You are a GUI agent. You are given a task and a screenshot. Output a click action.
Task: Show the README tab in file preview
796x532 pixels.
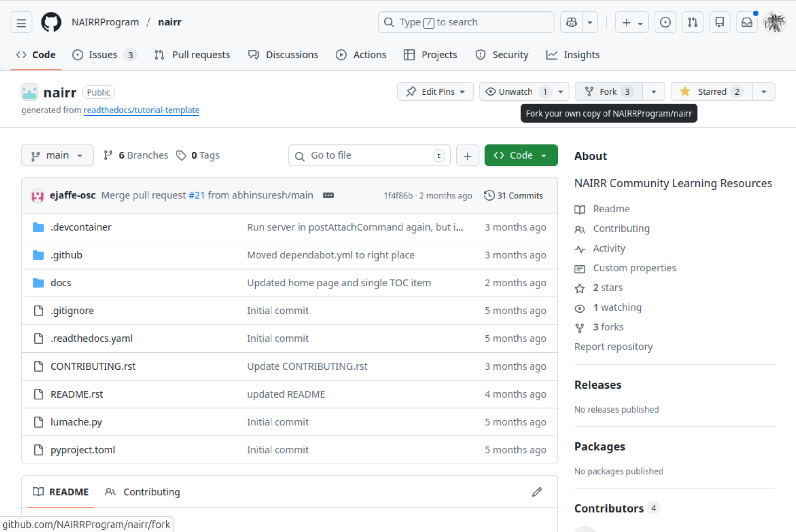click(61, 492)
